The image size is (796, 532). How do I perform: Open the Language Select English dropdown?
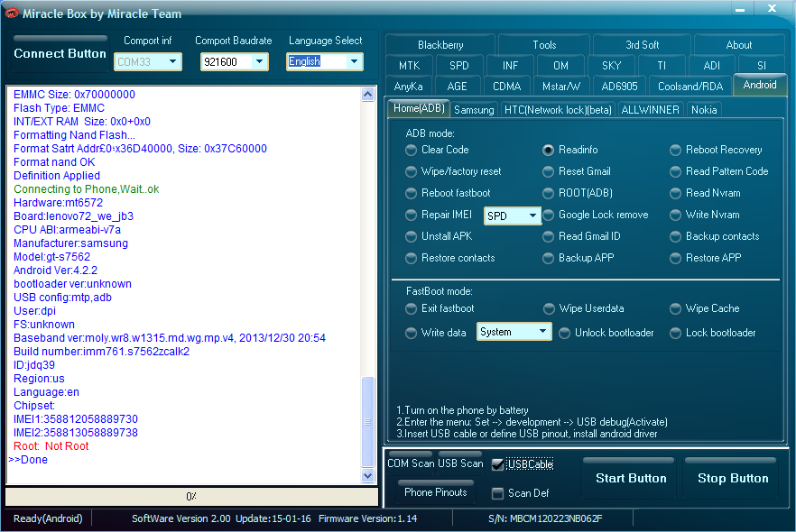pos(324,62)
